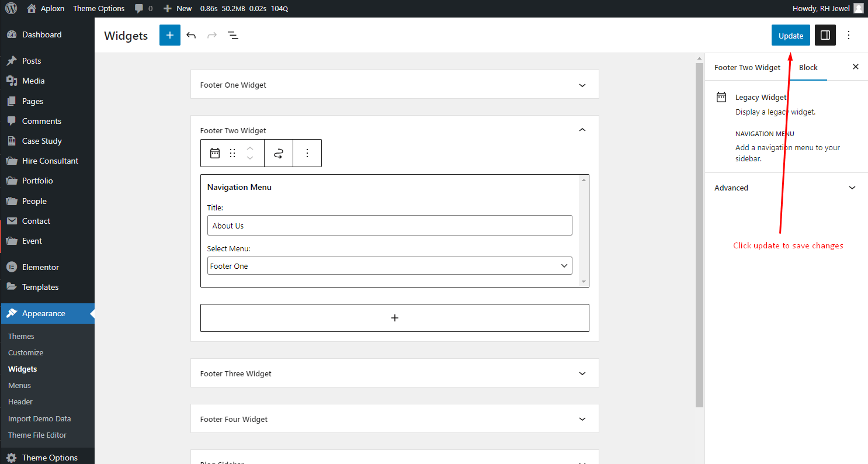Go to Comments in the sidebar

[47, 121]
